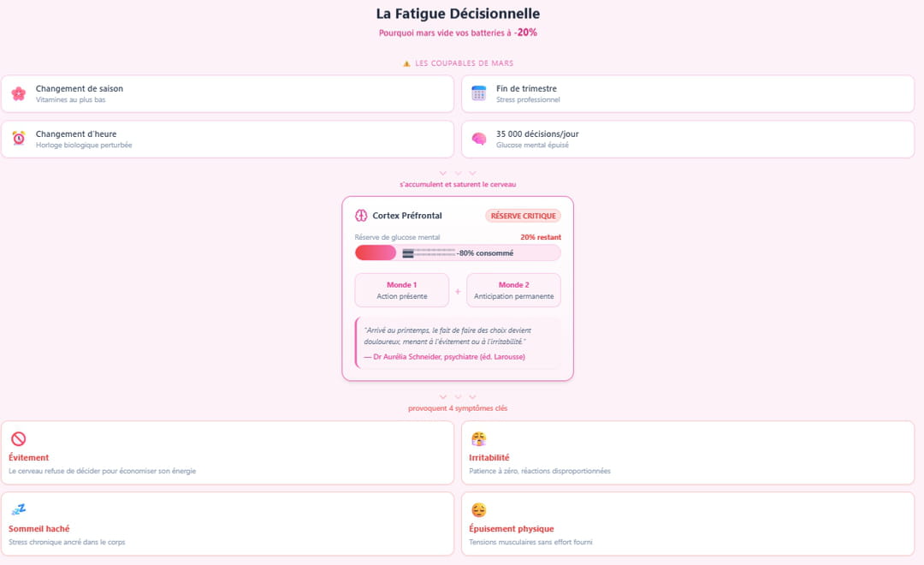This screenshot has height=565, width=924.
Task: Click the plus sign between Monde 1 and Monde 2
Action: click(x=458, y=291)
